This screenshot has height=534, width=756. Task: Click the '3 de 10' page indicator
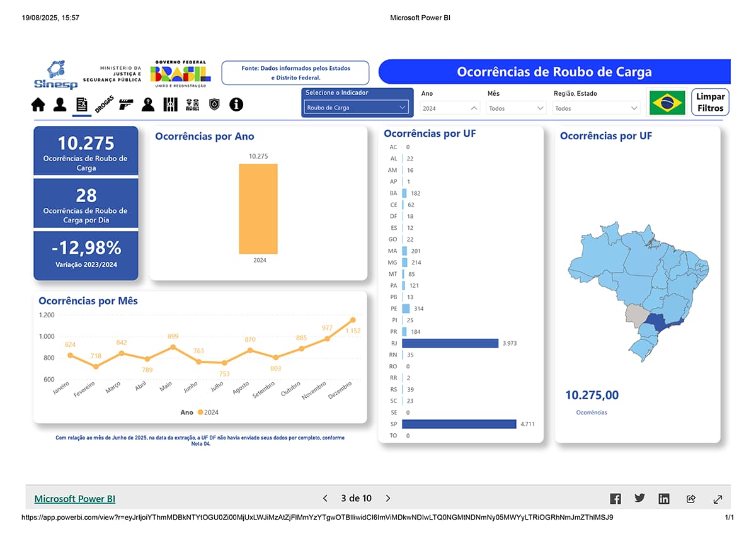click(x=357, y=499)
